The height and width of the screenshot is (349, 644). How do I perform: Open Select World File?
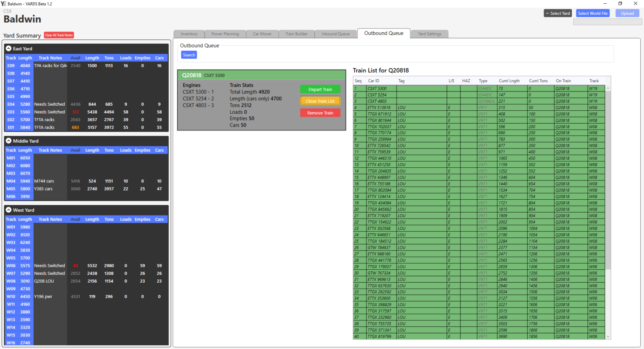click(x=592, y=13)
